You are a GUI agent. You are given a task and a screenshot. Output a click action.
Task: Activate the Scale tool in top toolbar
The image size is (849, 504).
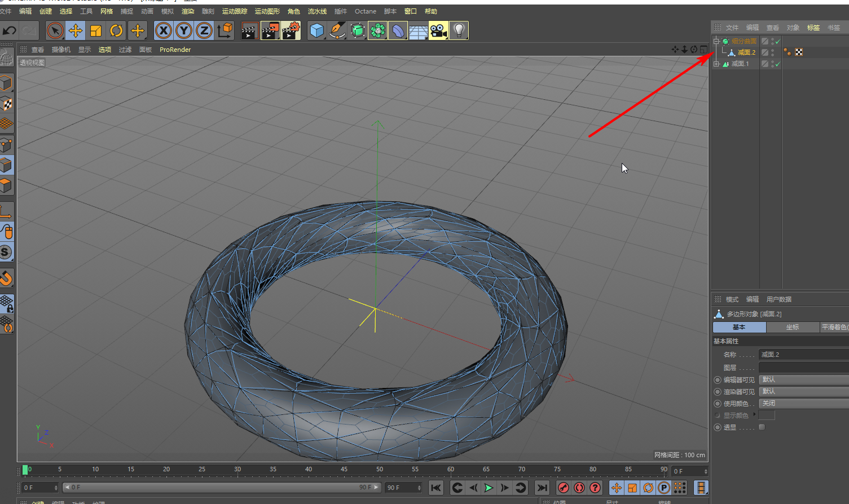click(x=96, y=30)
